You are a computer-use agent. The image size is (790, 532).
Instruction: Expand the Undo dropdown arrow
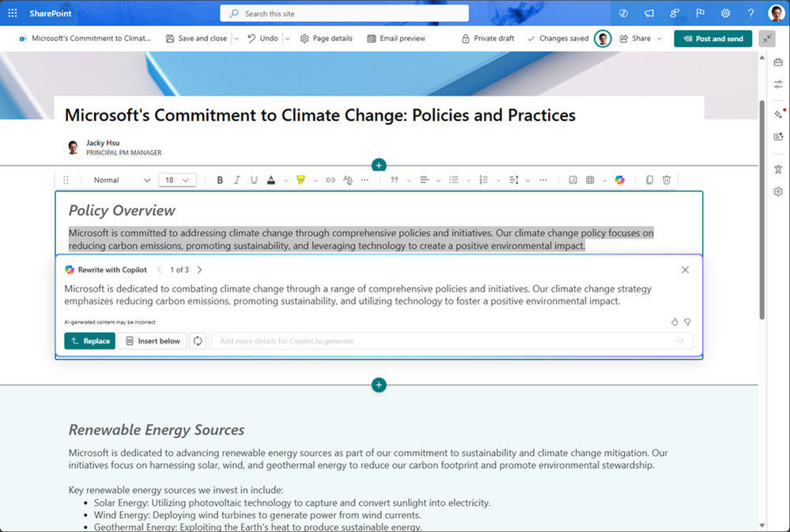[x=288, y=38]
